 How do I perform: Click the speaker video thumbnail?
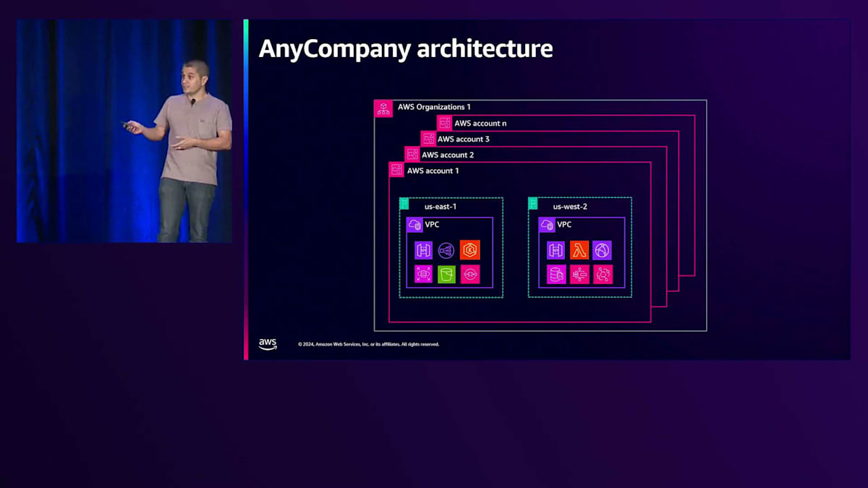tap(124, 131)
